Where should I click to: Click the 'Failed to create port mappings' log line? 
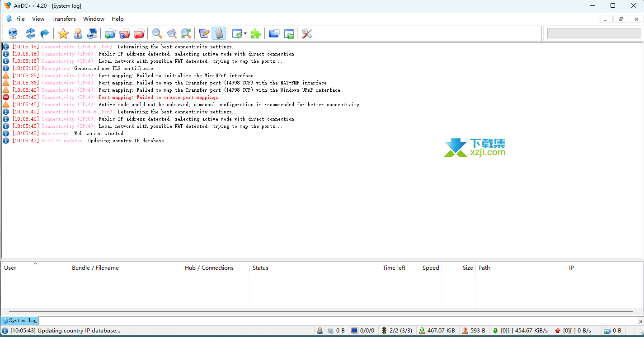coord(158,97)
